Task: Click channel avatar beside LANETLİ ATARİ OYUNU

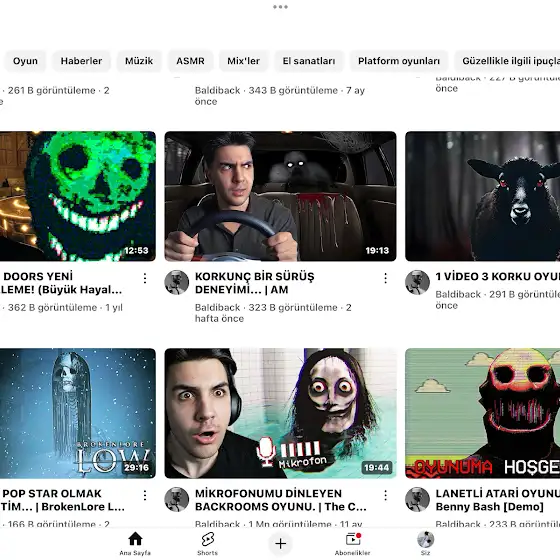Action: 417,499
